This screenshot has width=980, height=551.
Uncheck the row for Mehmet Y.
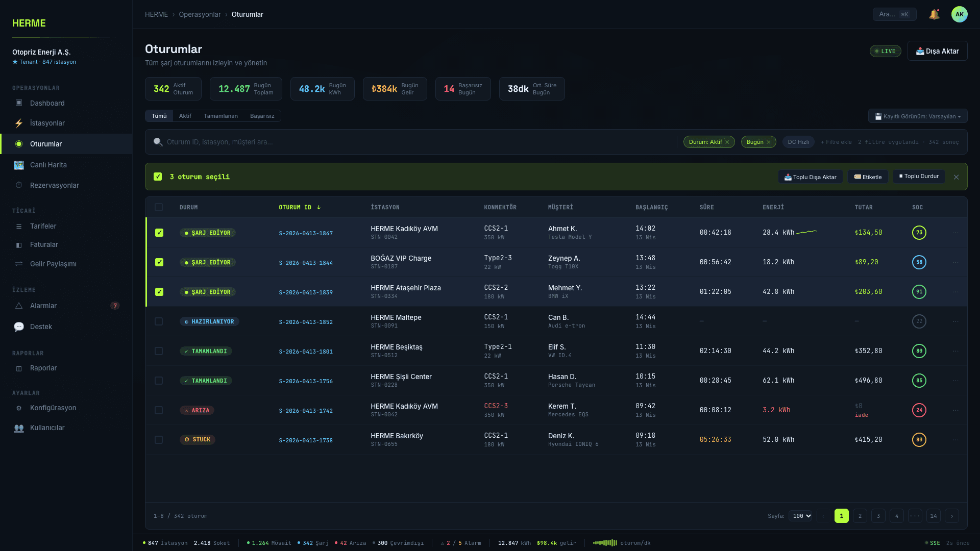click(159, 292)
